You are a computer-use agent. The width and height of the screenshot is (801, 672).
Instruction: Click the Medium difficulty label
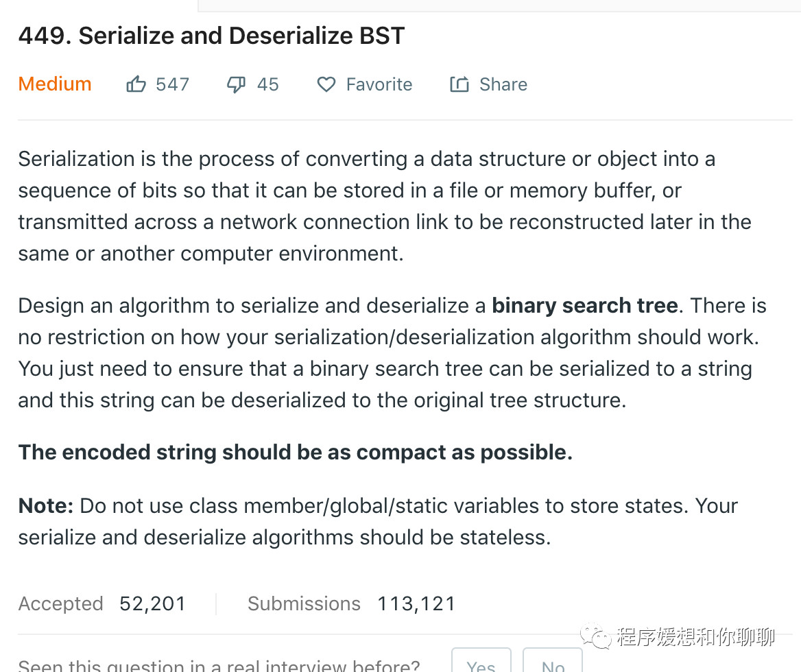tap(55, 84)
